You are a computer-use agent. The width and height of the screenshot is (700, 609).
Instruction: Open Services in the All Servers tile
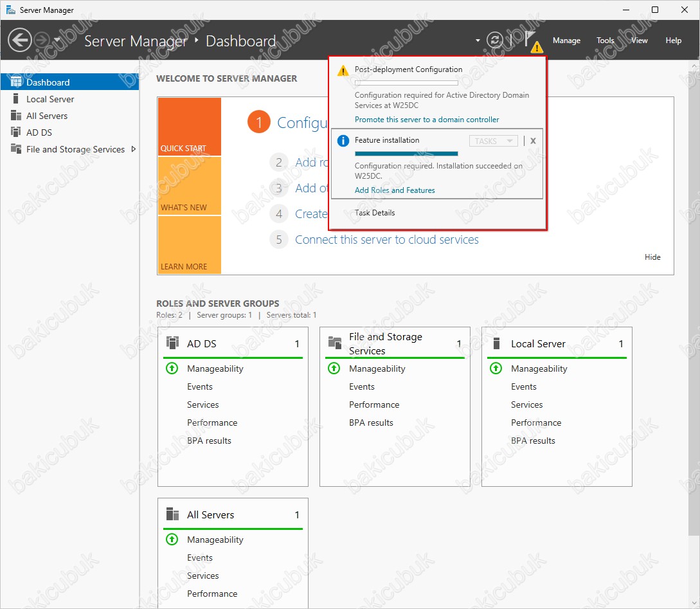coord(202,575)
